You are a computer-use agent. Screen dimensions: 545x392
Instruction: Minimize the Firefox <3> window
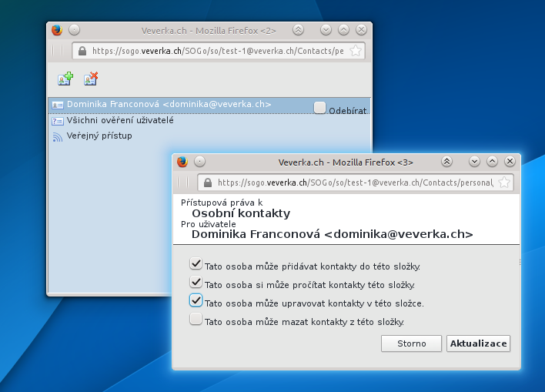tap(474, 162)
